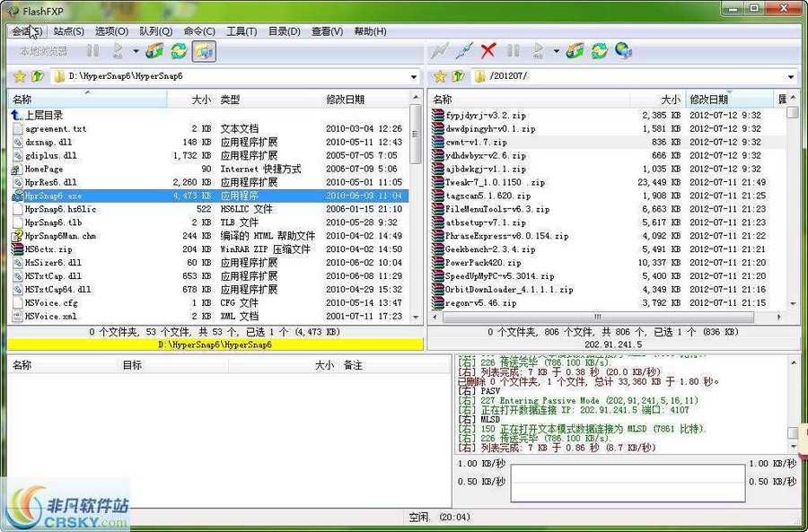Click the remote list horizontal scrollbar thumb

click(598, 318)
